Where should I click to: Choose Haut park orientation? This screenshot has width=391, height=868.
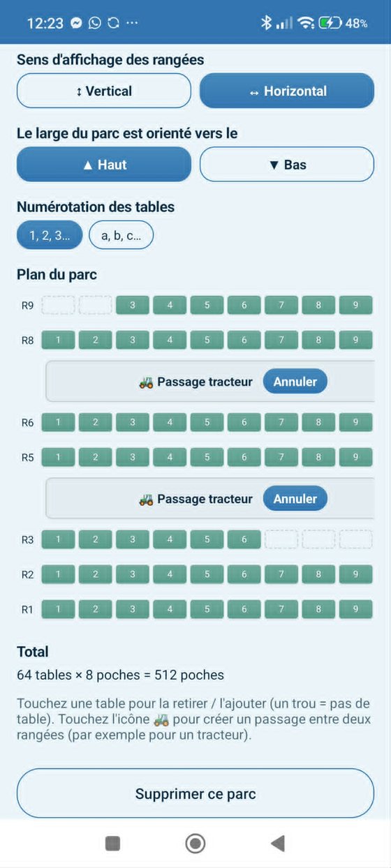pos(104,165)
